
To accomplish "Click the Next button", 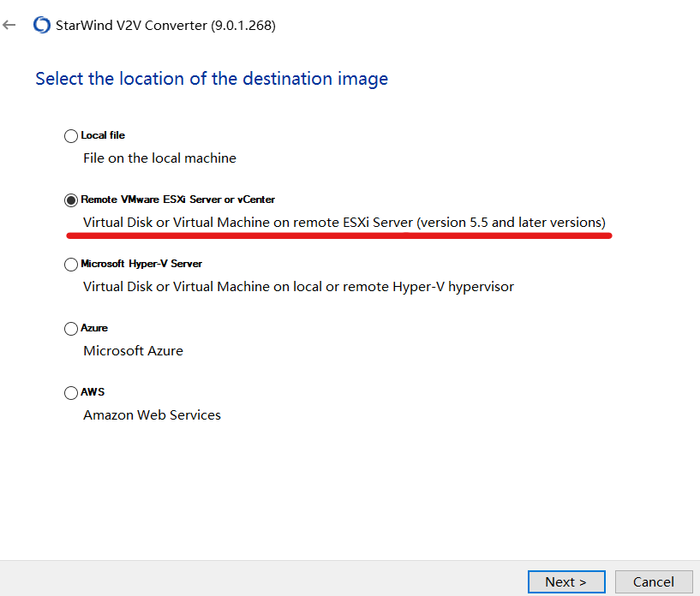I will [x=566, y=581].
